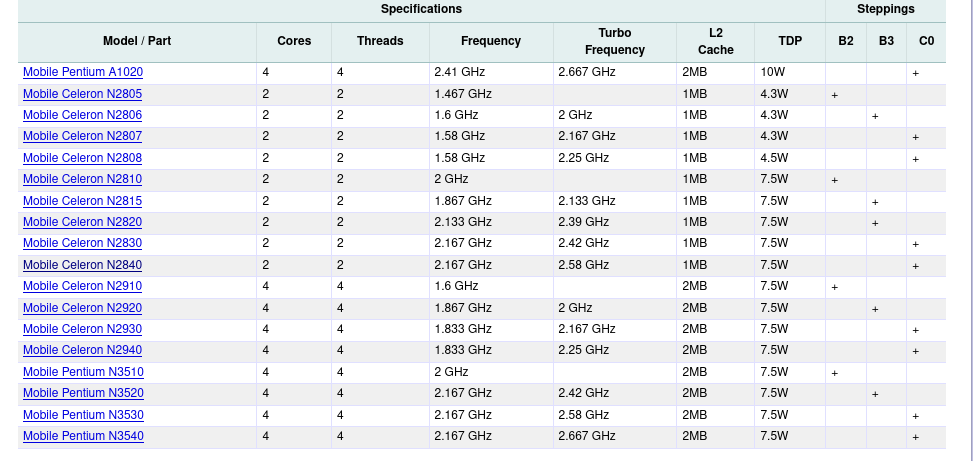Click the Turbo Frequency column header
The height and width of the screenshot is (461, 973).
tap(615, 42)
